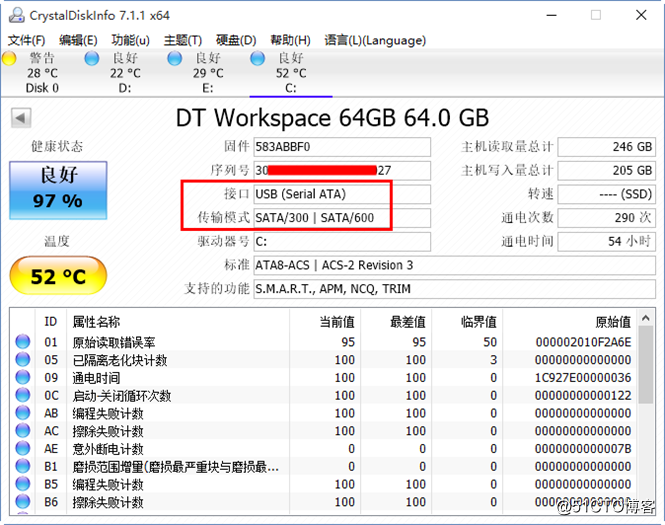Select the 已隔离老化块计数 attribute row

click(324, 360)
